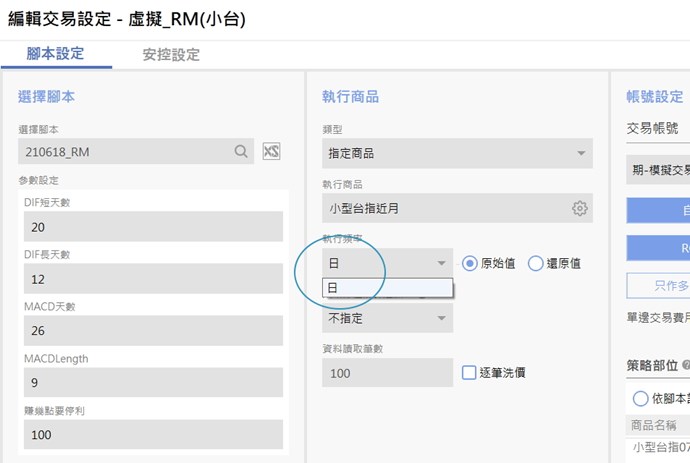
Task: Click the gear icon next to 小型台指近月
Action: (x=580, y=208)
